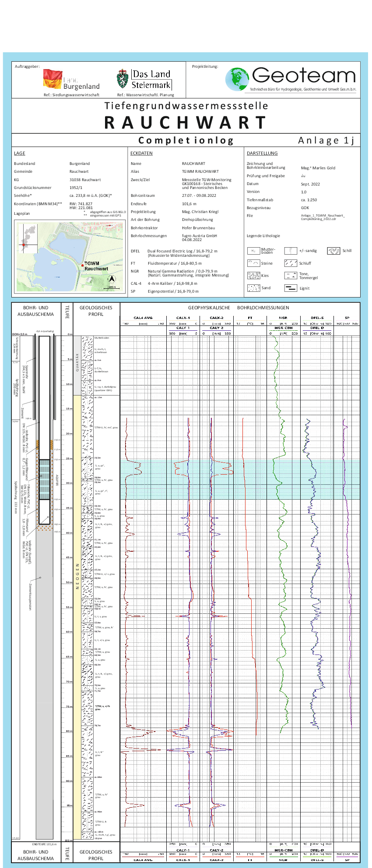Select the Lignit legend symbol
The width and height of the screenshot is (372, 868).
pyautogui.click(x=291, y=288)
